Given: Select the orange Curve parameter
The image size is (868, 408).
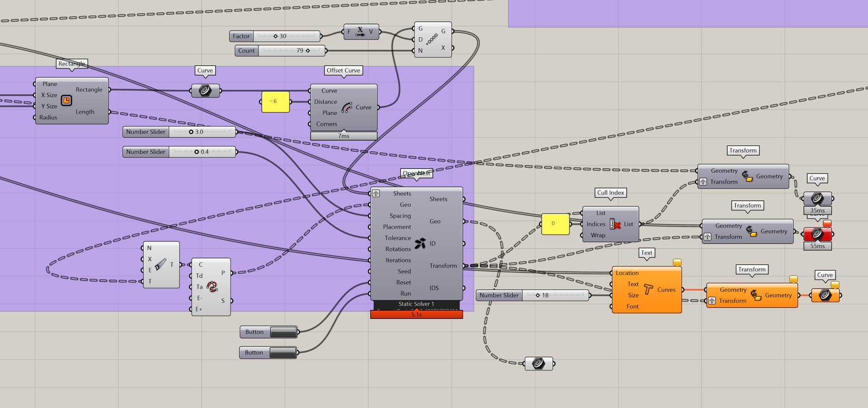Looking at the screenshot, I should pos(825,295).
